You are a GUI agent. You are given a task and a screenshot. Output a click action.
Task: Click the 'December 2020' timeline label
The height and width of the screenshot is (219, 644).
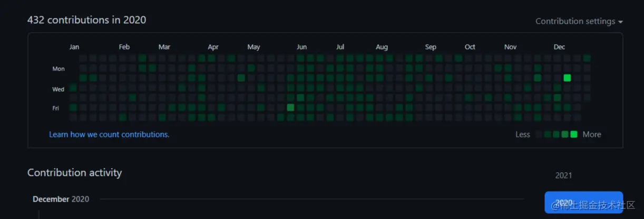click(x=61, y=199)
